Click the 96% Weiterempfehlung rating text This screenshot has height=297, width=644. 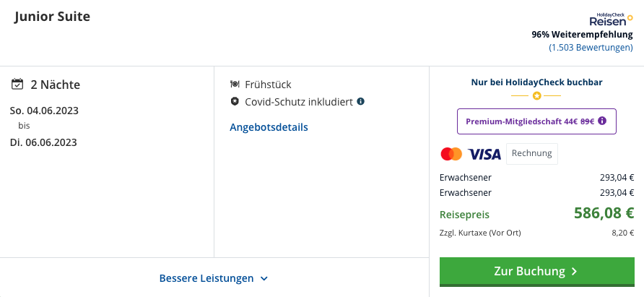(x=582, y=34)
